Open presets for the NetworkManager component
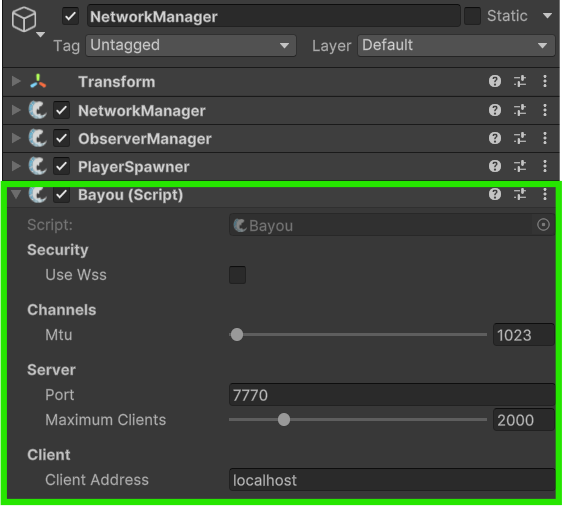563x506 pixels. point(520,110)
